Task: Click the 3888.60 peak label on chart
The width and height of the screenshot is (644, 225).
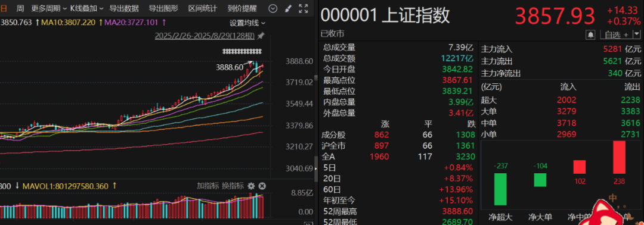Action: 230,67
